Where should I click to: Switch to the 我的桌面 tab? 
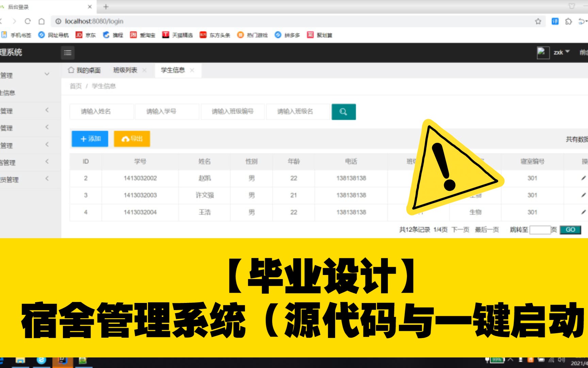[84, 70]
